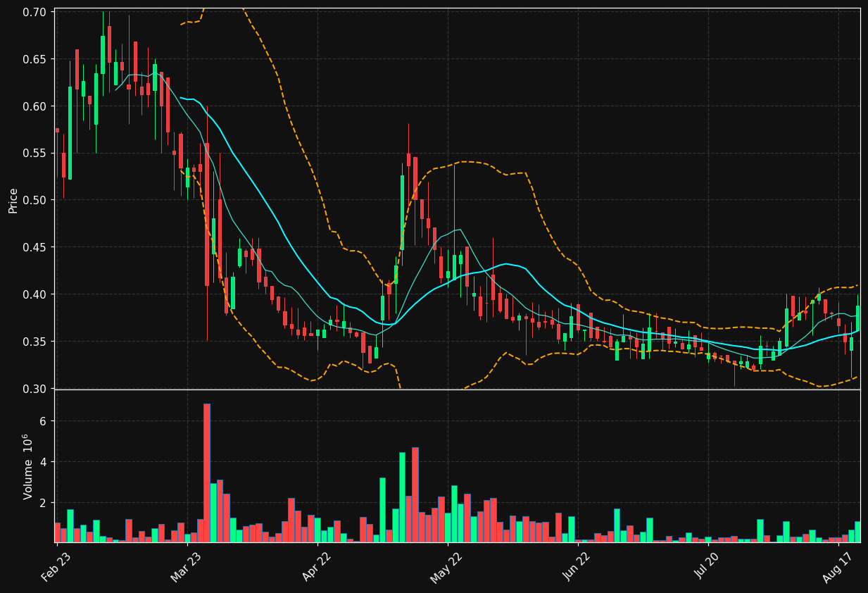Viewport: 868px width, 593px height.
Task: Click the 'May 22' date label
Action: tap(447, 566)
